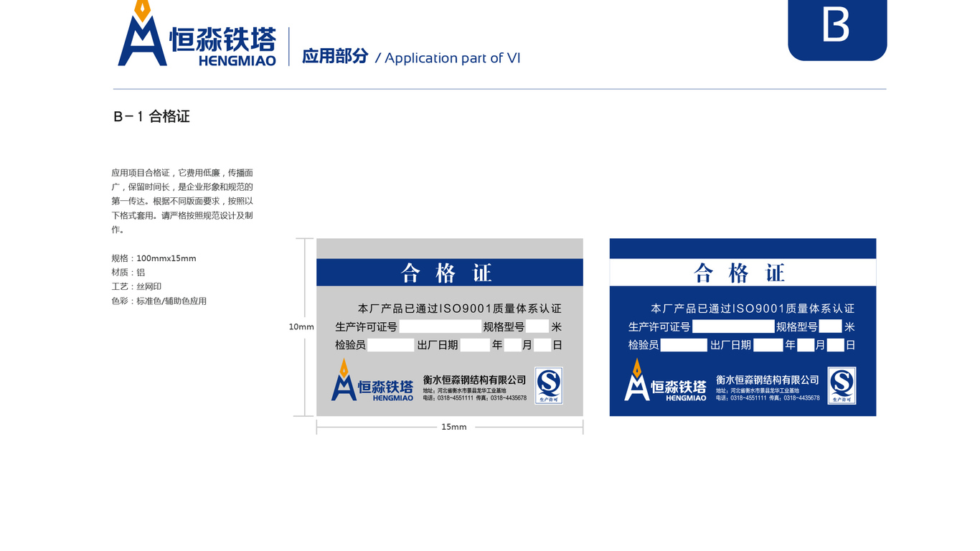This screenshot has width=980, height=551.
Task: Click the 衡水恒淼钢结构有限公司 name on blue card
Action: pos(768,380)
